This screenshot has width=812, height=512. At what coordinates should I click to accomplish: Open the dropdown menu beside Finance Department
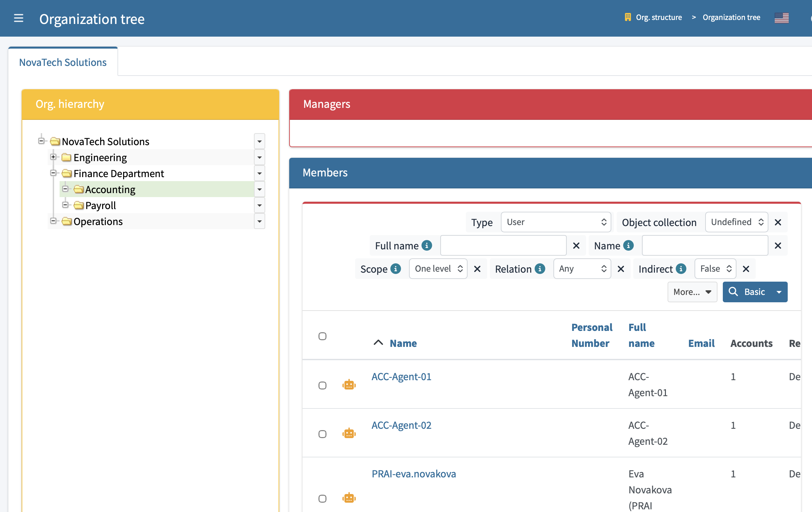[259, 173]
